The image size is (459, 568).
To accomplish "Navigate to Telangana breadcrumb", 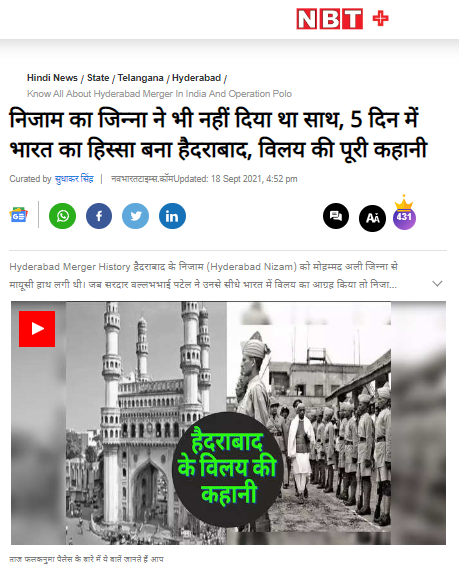I will pos(141,78).
